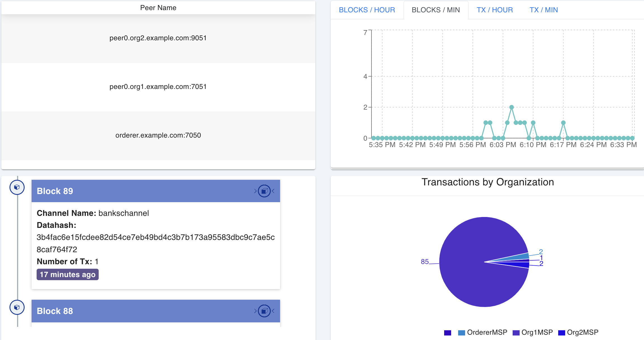Click the OrdererMSP legend color swatch
This screenshot has width=644, height=340.
[x=461, y=333]
